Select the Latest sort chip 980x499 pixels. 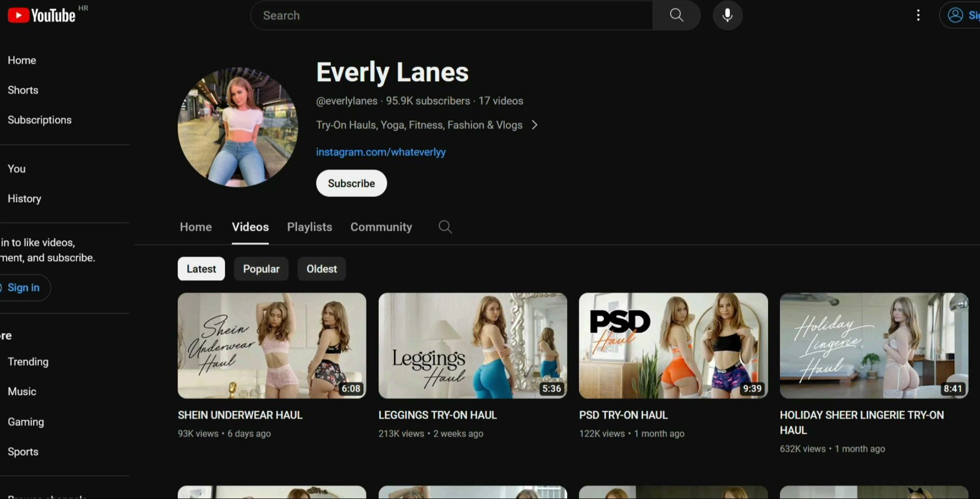tap(201, 269)
